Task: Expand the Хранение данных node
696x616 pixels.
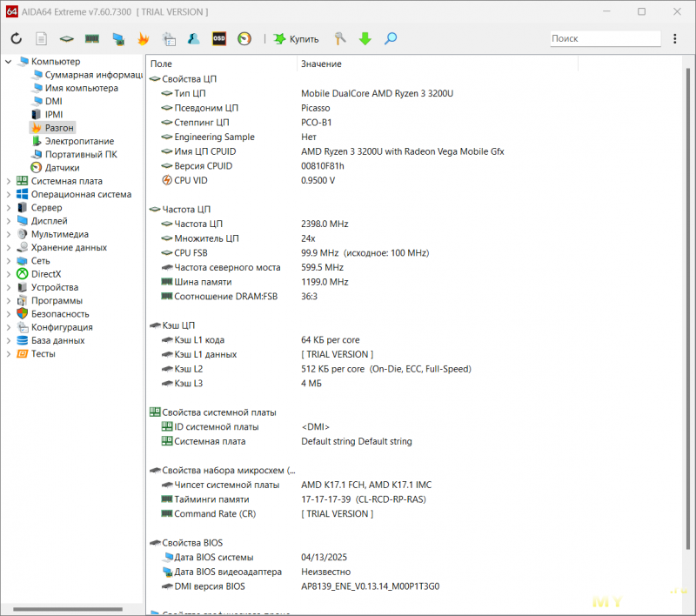Action: pos(9,248)
